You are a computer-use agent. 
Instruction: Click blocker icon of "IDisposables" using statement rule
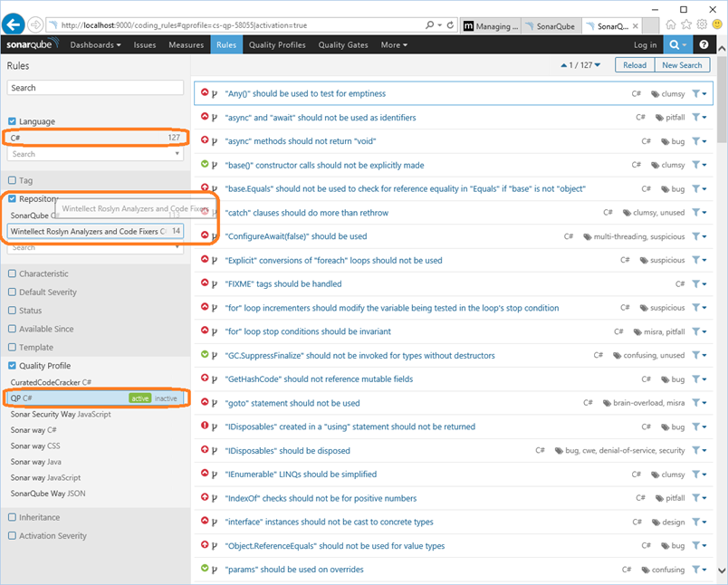[205, 426]
